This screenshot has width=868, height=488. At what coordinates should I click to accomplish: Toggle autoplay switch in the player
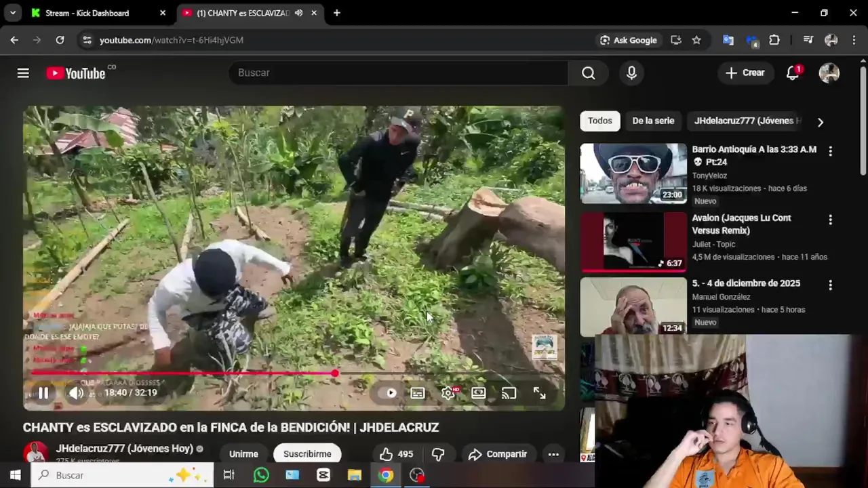point(390,393)
